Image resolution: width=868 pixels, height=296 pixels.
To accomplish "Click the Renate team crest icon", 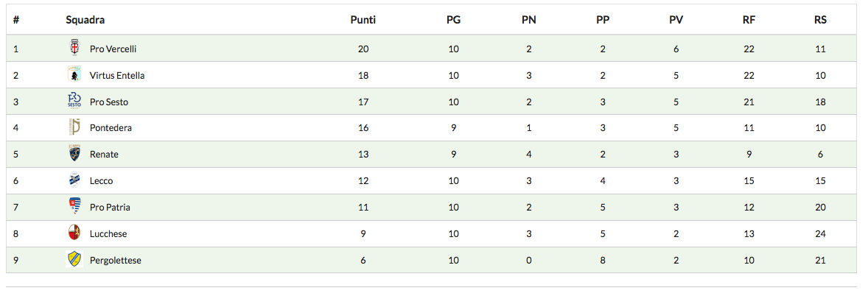I will 74,154.
